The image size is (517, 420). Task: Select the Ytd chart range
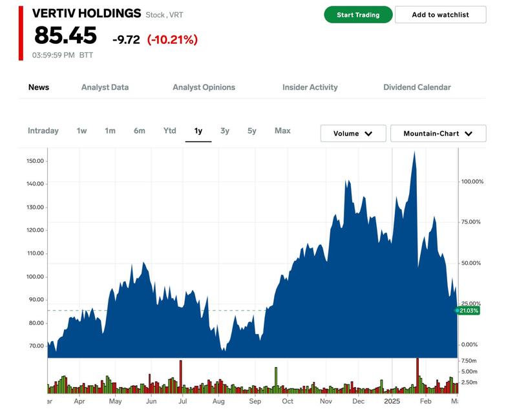pos(169,131)
